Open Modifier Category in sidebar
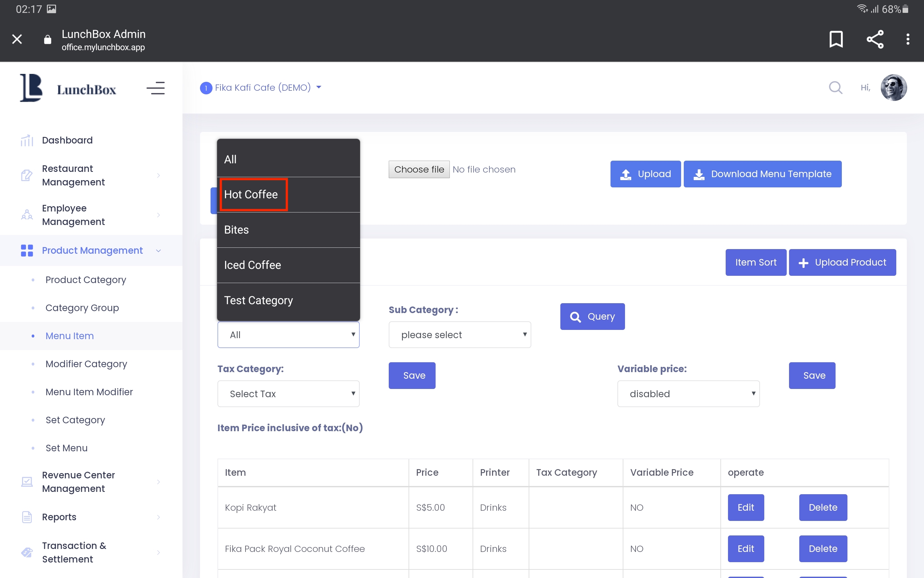Viewport: 924px width, 578px height. pyautogui.click(x=86, y=364)
